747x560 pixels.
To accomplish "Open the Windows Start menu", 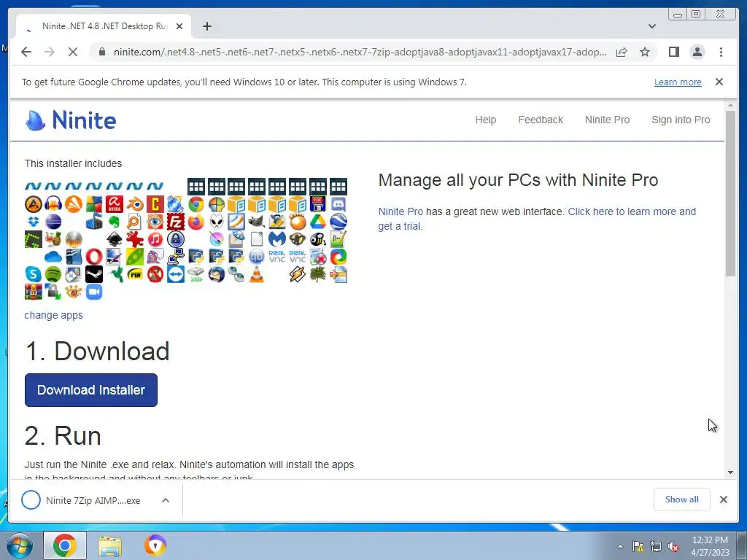I will point(20,545).
